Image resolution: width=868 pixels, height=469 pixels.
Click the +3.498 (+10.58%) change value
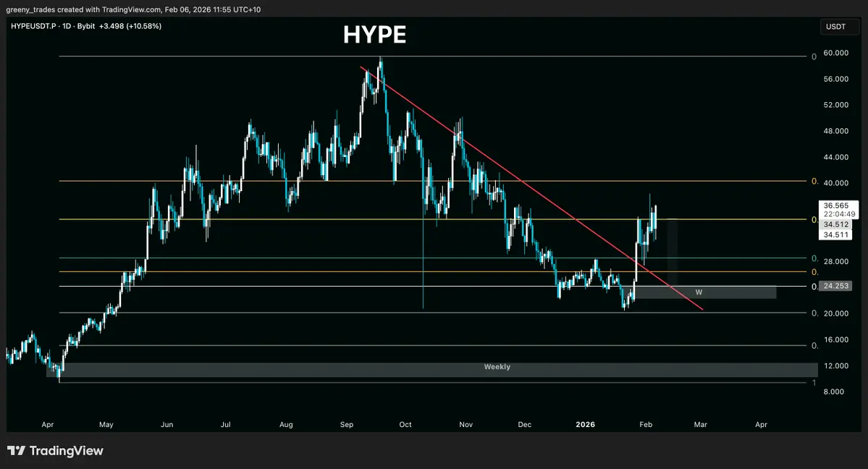pos(130,26)
